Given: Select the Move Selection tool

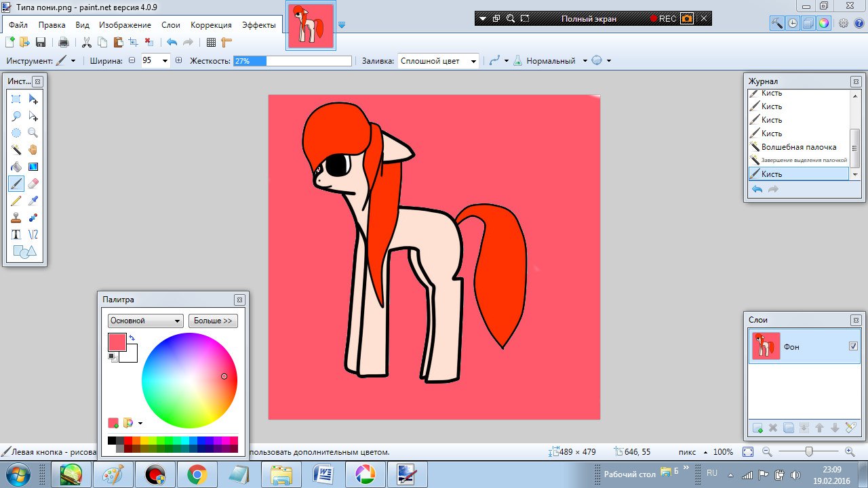Looking at the screenshot, I should pos(33,116).
